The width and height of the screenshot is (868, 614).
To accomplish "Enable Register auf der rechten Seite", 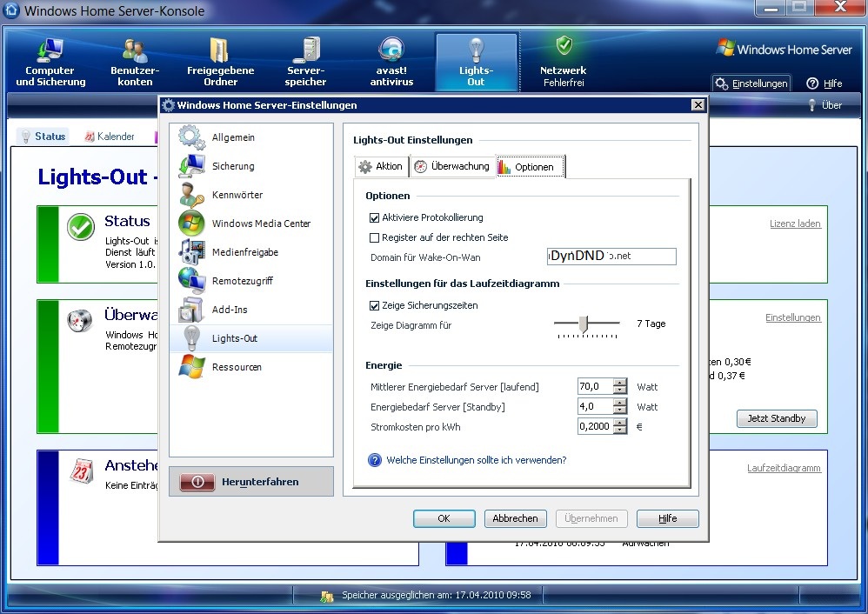I will 374,237.
